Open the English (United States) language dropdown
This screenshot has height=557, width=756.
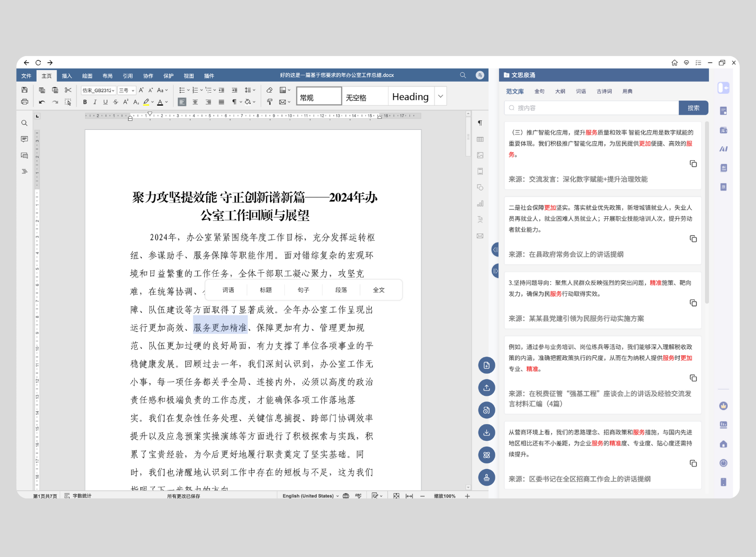point(310,496)
